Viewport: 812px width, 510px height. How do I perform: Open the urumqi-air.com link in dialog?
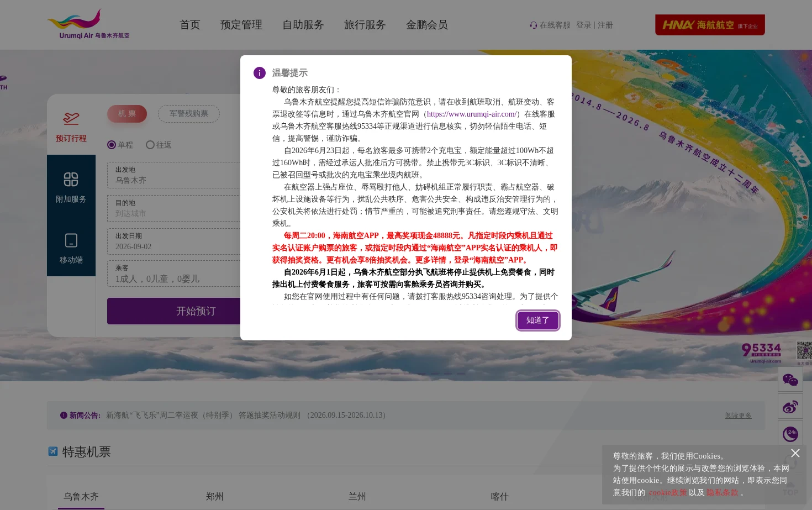(x=472, y=114)
